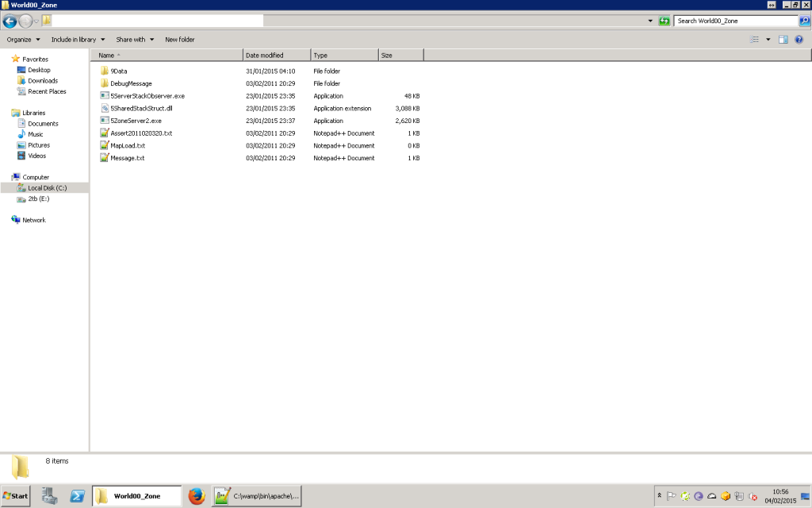Click the New folder button

tap(179, 40)
